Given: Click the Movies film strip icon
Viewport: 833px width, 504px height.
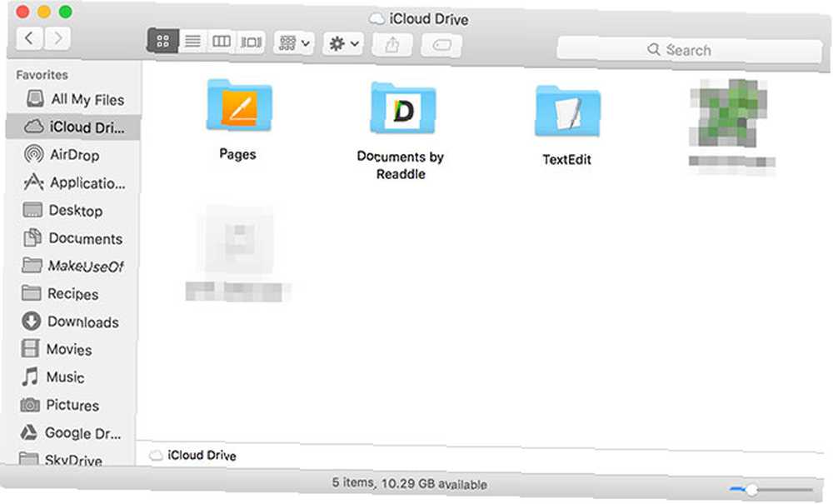Looking at the screenshot, I should pos(30,348).
